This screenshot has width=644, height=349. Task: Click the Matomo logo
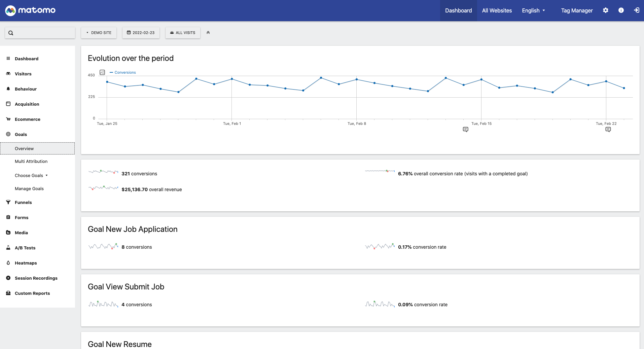30,10
